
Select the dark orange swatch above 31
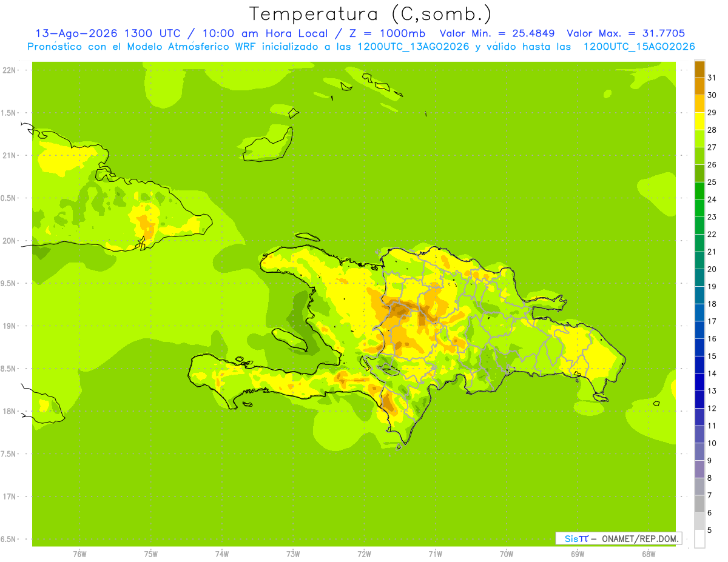click(x=699, y=70)
